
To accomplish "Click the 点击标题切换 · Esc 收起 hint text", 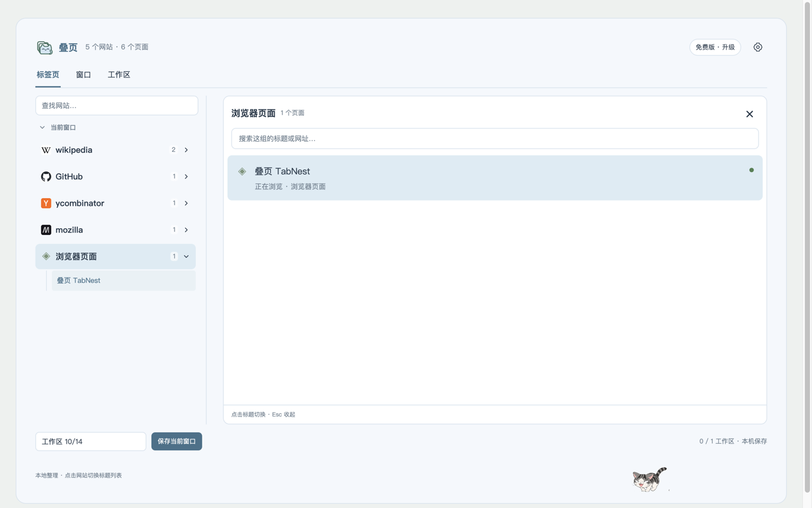I will pos(263,415).
